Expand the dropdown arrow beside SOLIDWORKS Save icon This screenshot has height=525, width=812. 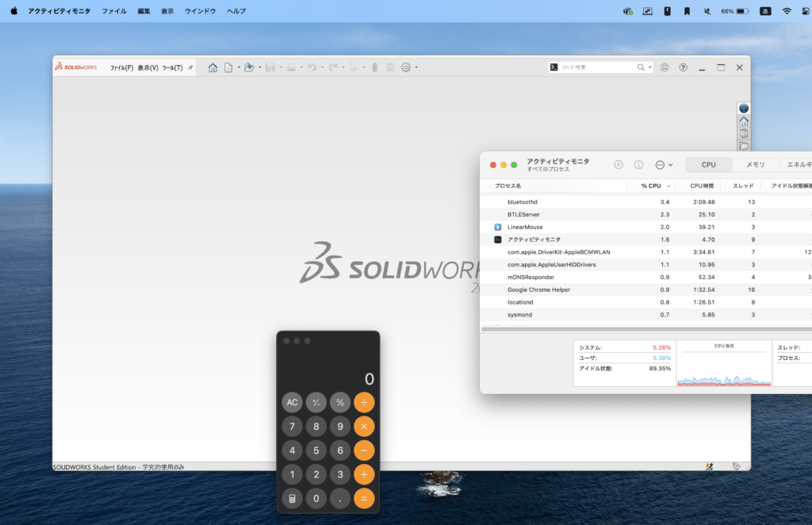(281, 67)
